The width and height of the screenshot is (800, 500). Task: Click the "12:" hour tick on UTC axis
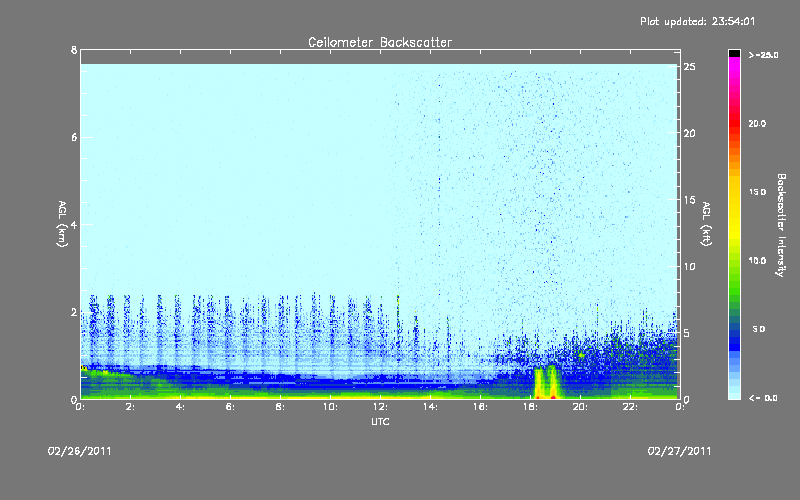click(380, 407)
